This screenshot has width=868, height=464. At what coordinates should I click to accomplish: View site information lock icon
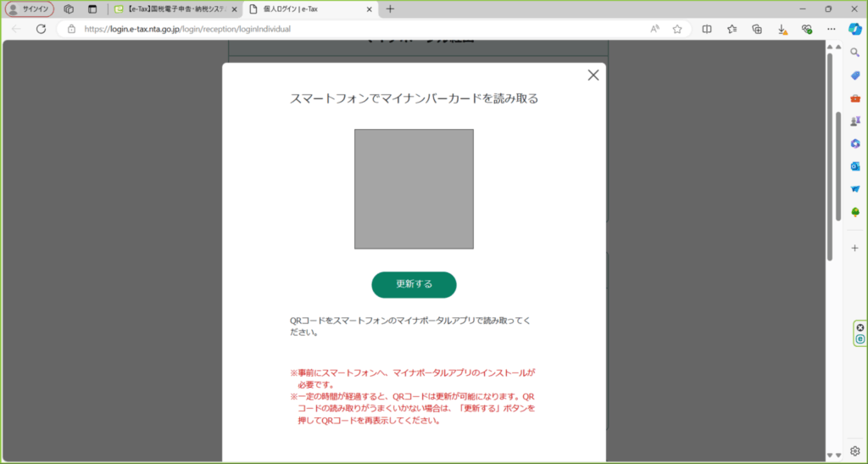point(71,29)
